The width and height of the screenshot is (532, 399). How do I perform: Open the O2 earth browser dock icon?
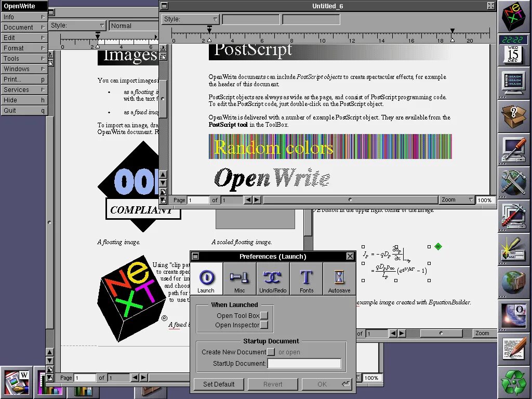(x=514, y=316)
